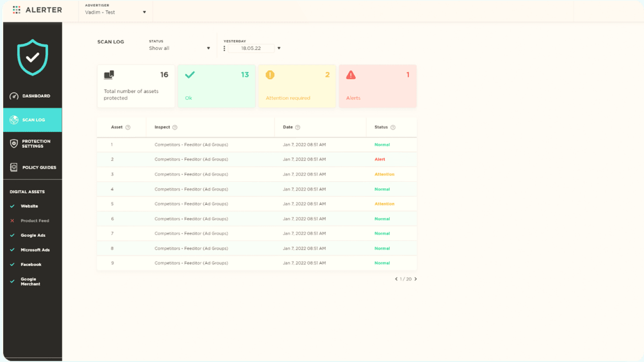This screenshot has width=644, height=362.
Task: Select Product Feed digital asset
Action: click(x=35, y=221)
